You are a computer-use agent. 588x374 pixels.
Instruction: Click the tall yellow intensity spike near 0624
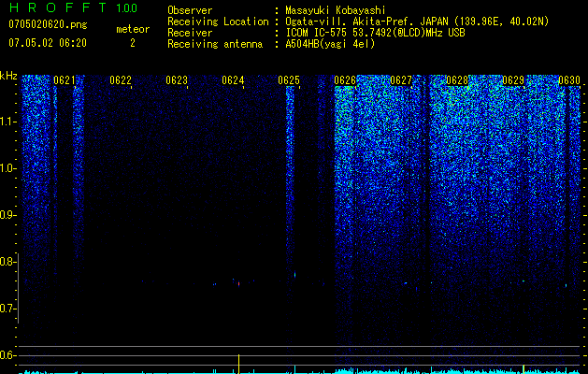click(239, 364)
